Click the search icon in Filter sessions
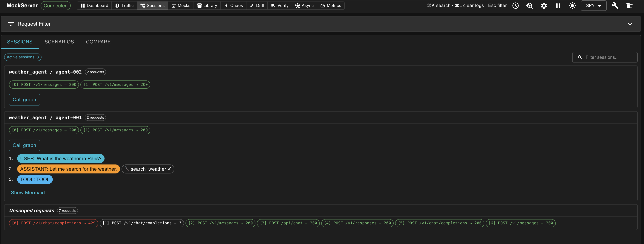This screenshot has width=644, height=244. click(580, 57)
